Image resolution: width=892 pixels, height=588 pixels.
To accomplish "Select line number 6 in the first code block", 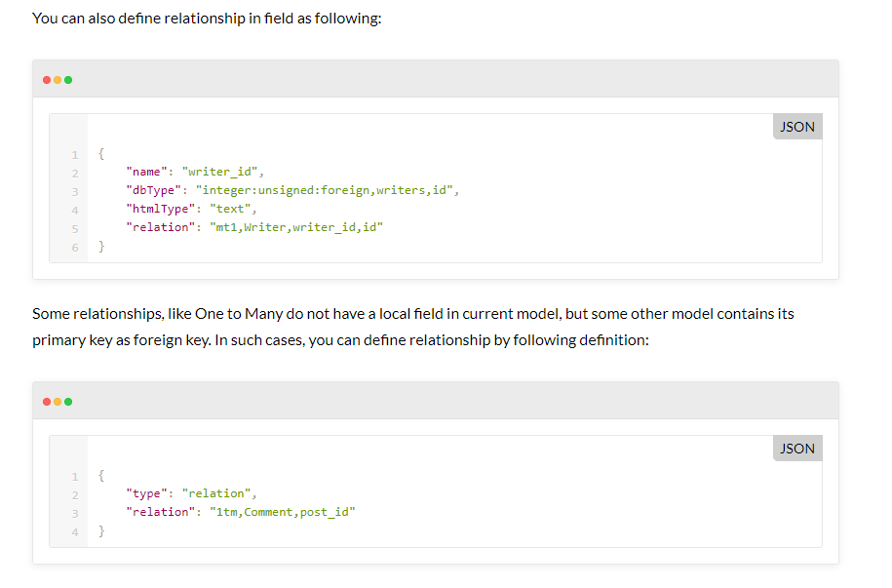I will [74, 248].
